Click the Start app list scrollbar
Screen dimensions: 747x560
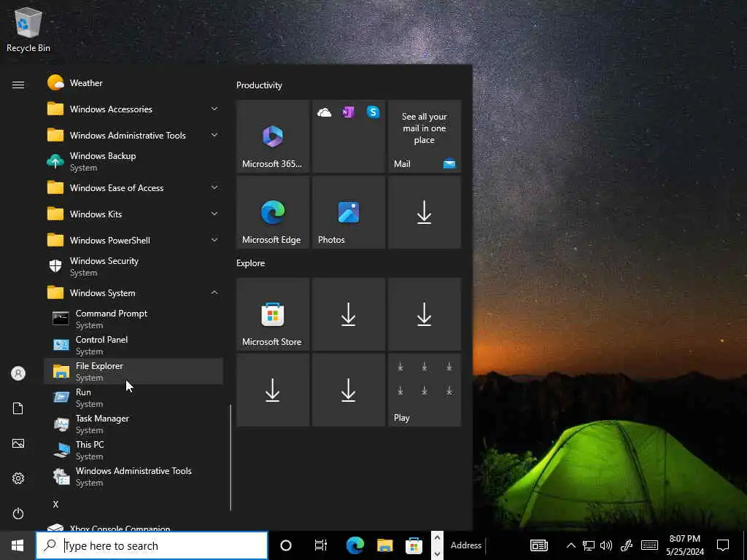point(231,458)
